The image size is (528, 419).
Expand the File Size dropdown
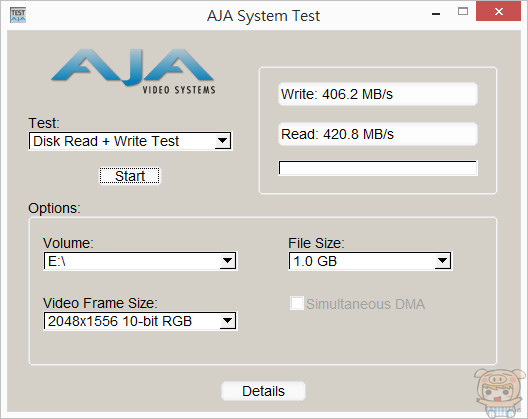370,261
